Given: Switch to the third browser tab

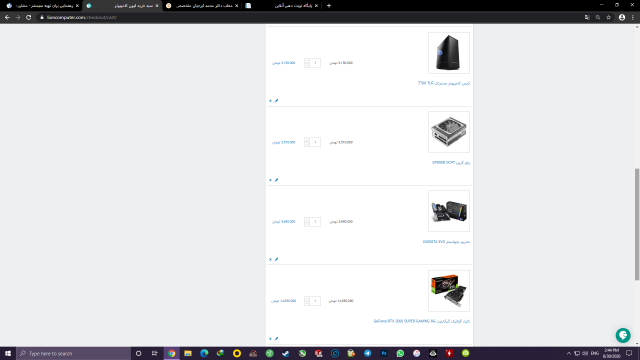Looking at the screenshot, I should click(203, 6).
